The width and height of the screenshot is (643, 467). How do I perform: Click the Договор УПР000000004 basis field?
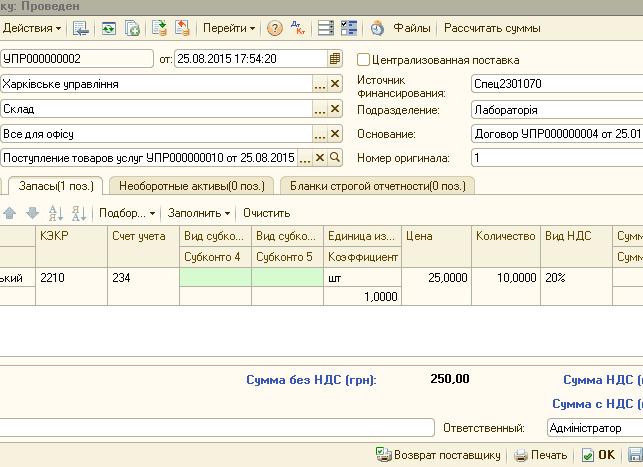tap(557, 134)
